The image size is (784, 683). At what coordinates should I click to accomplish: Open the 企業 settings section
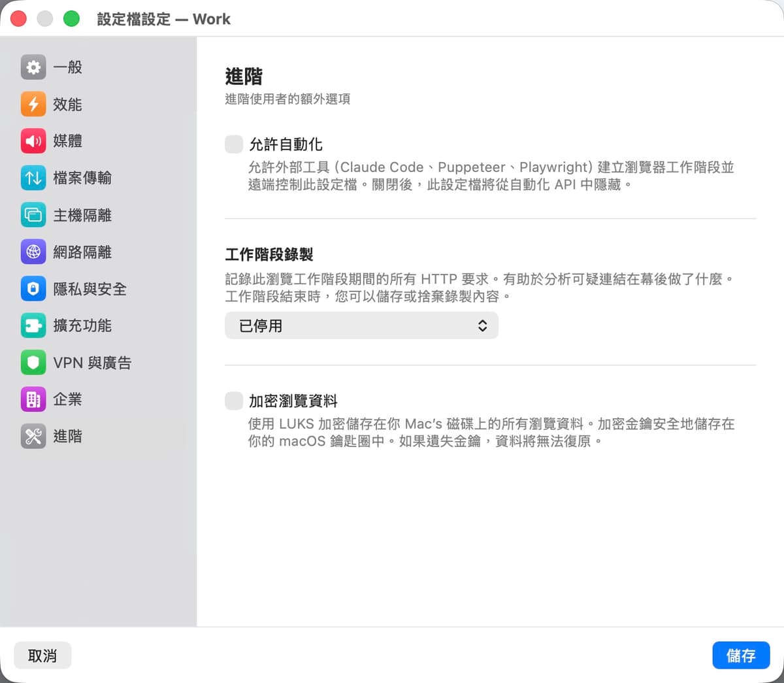[99, 399]
